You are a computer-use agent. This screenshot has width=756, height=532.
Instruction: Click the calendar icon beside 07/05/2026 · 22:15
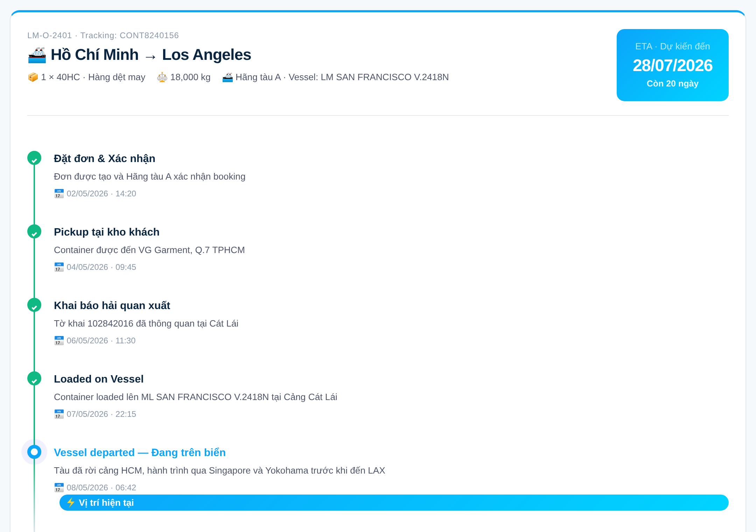click(59, 414)
